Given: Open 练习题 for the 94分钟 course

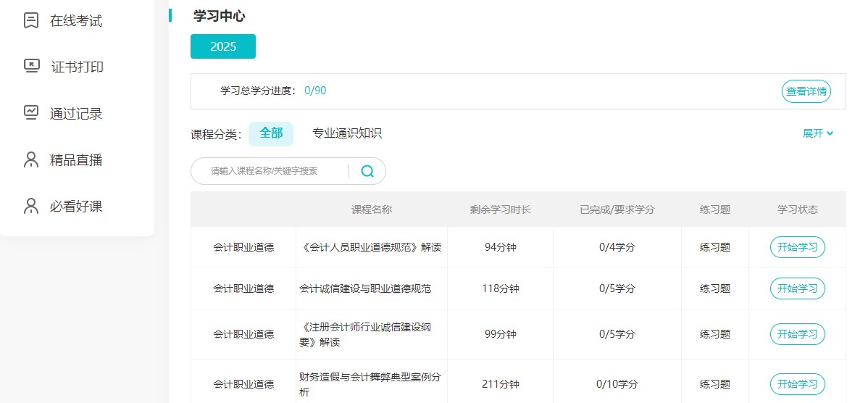Looking at the screenshot, I should tap(714, 247).
